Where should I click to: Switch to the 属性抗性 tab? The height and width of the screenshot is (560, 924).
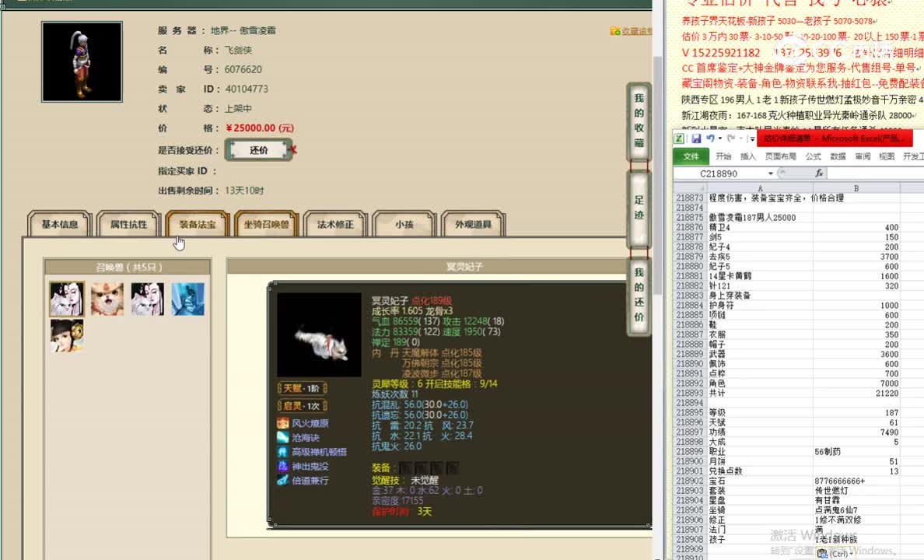pyautogui.click(x=128, y=225)
